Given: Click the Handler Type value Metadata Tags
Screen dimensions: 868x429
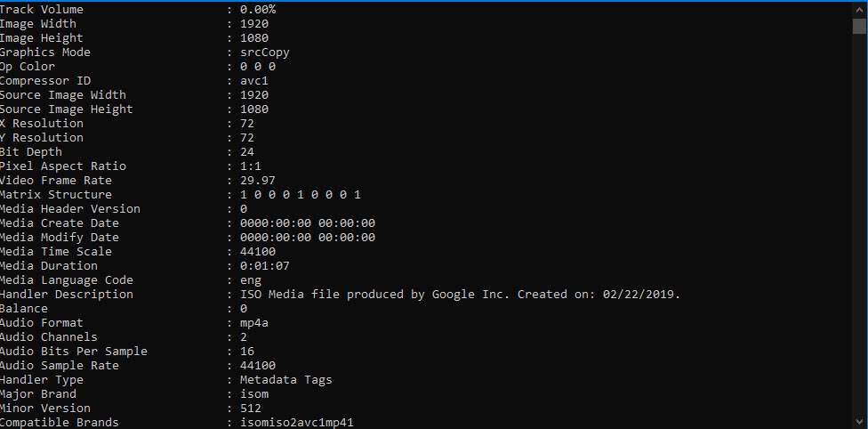Looking at the screenshot, I should point(286,380).
